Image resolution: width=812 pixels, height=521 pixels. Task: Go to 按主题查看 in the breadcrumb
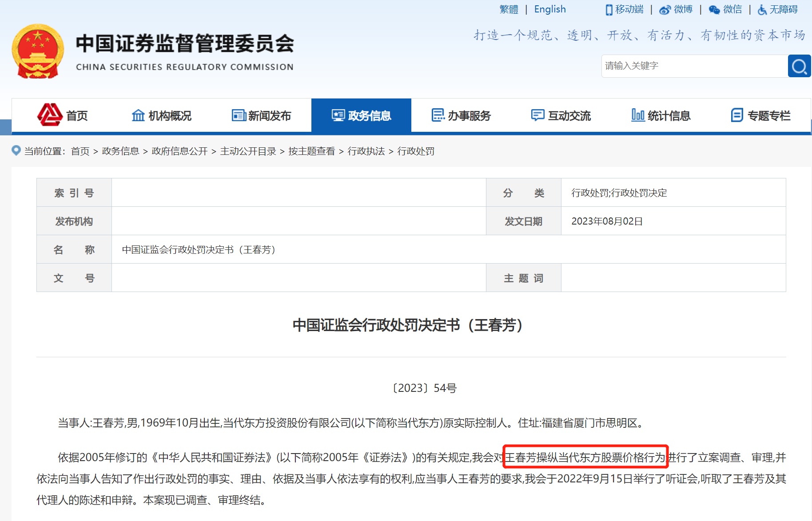tap(312, 151)
